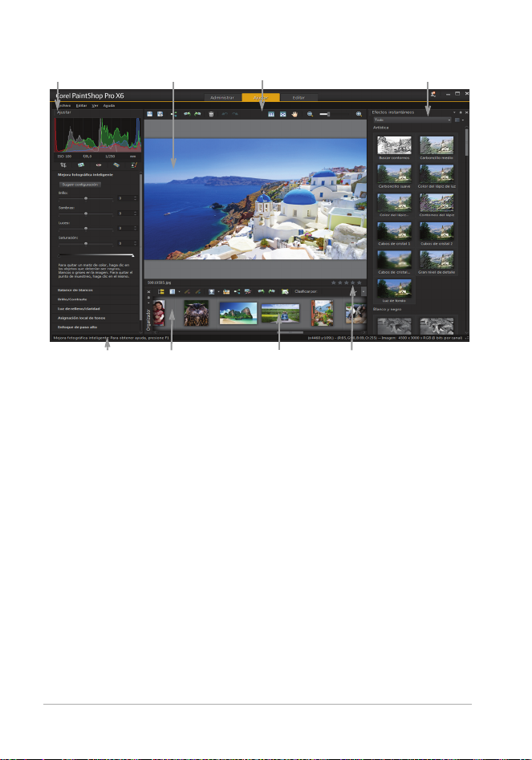The width and height of the screenshot is (532, 760).
Task: Open the Todo category dropdown in Efectos instantáneos
Action: tap(412, 120)
